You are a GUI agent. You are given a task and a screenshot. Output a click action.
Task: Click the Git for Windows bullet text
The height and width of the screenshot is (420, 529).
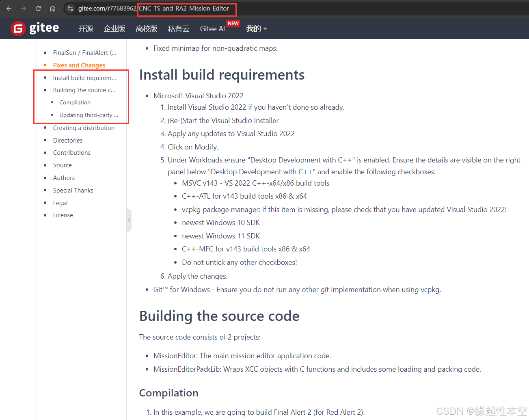pyautogui.click(x=297, y=290)
